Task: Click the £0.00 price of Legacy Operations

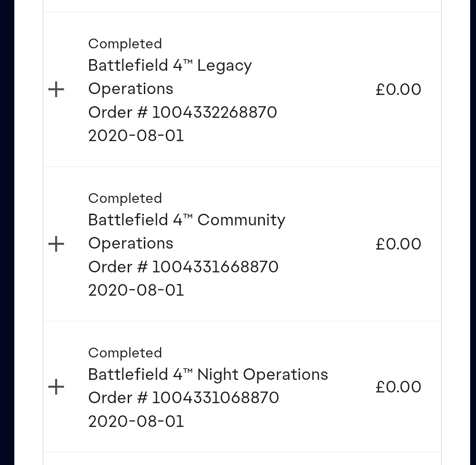Action: coord(398,90)
